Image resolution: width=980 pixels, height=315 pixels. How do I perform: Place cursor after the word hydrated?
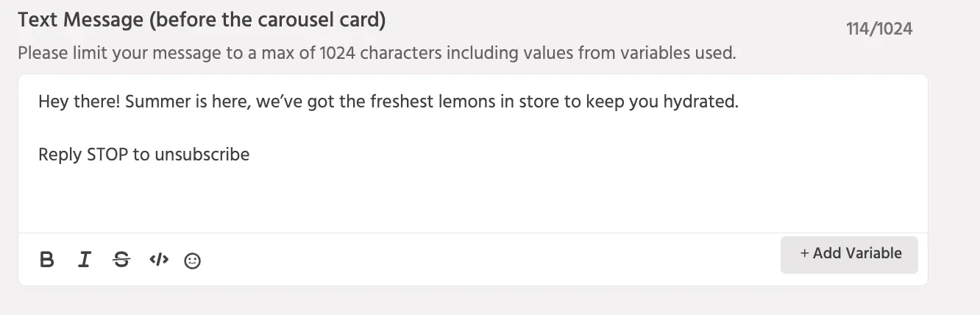(x=739, y=102)
